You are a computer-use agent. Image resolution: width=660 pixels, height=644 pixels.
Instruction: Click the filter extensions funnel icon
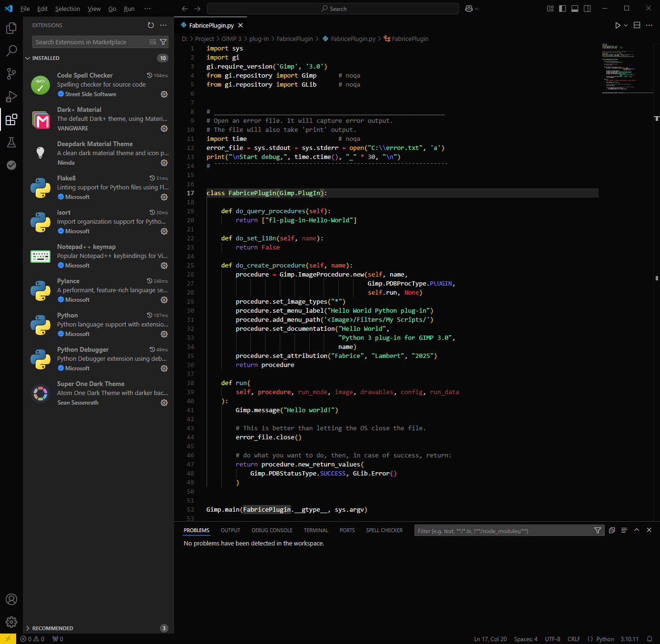[163, 42]
